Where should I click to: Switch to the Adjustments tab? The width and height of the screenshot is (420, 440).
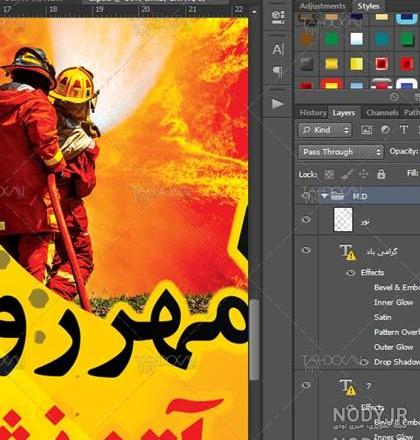click(x=322, y=6)
